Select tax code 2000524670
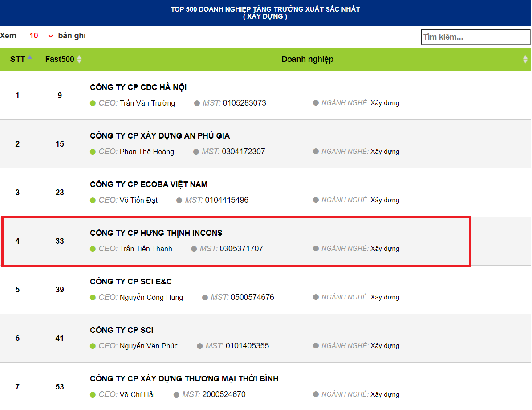The image size is (532, 410). point(224,394)
